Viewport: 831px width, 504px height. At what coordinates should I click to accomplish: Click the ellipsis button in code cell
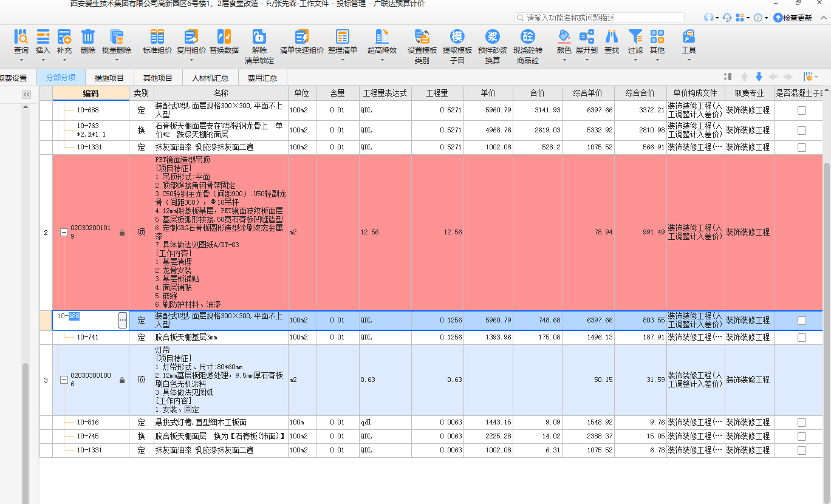click(123, 321)
